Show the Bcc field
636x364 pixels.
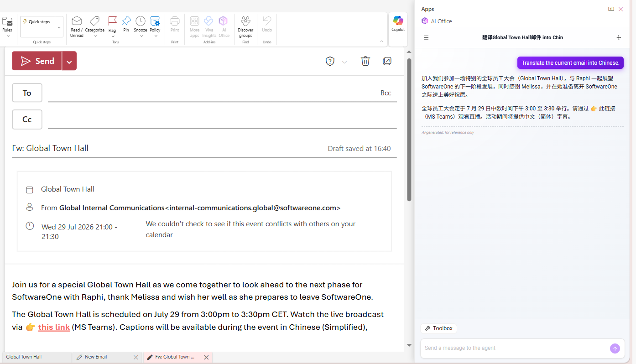386,93
